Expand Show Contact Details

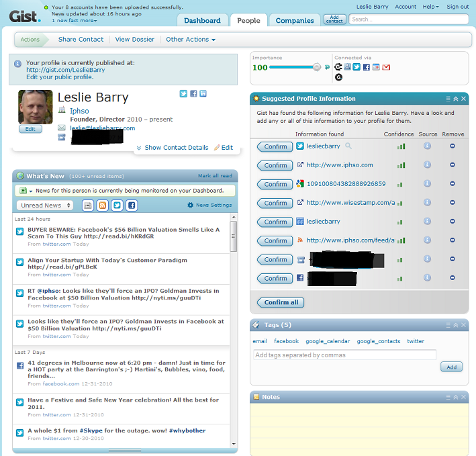[x=173, y=148]
